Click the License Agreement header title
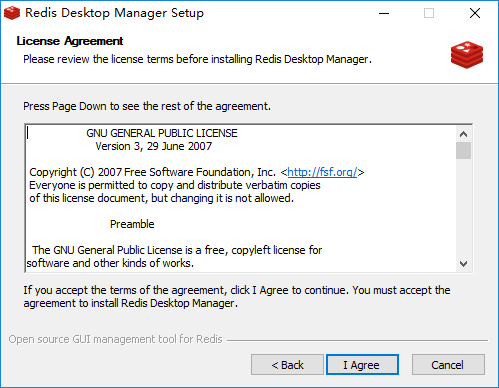Image resolution: width=499 pixels, height=388 pixels. 70,41
